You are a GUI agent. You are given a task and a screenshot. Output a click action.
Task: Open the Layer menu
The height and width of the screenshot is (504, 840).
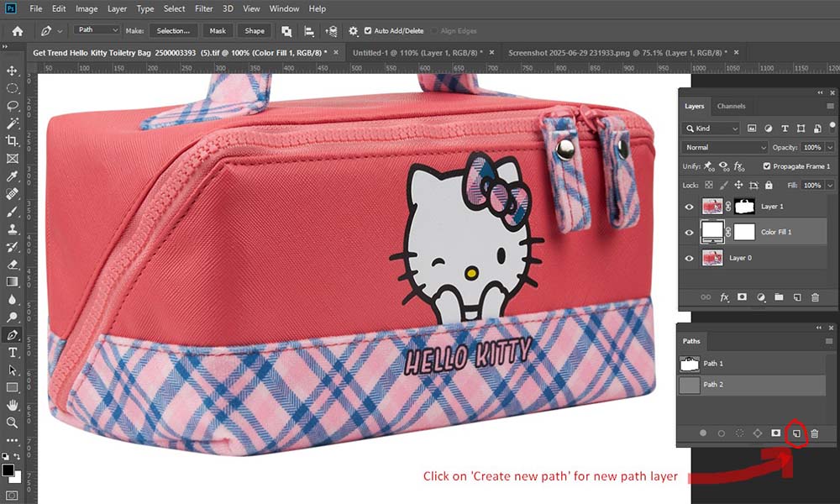coord(117,8)
